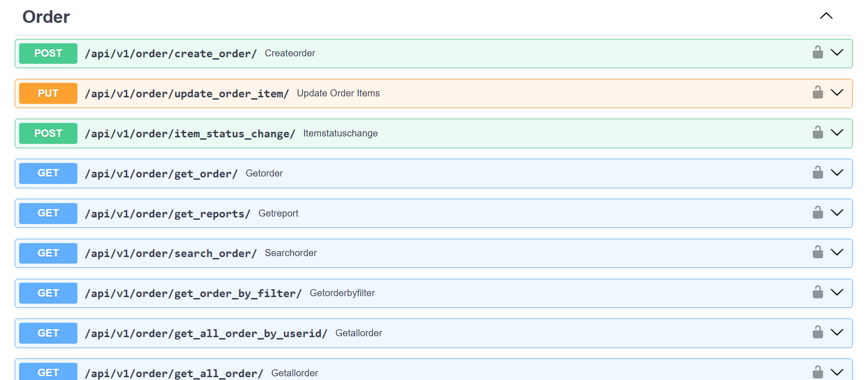Expand the create_order endpoint chevron
Viewport: 868px width, 380px height.
[x=837, y=53]
